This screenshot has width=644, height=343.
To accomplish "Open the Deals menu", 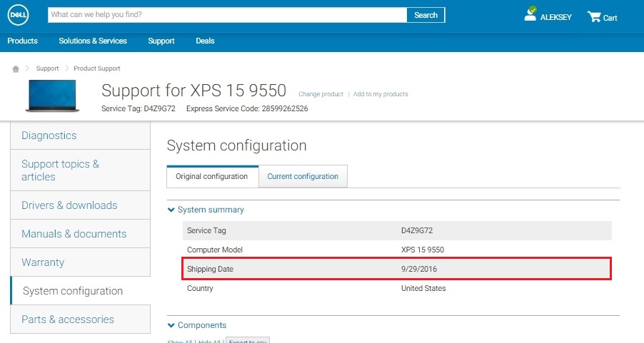I will pos(205,41).
